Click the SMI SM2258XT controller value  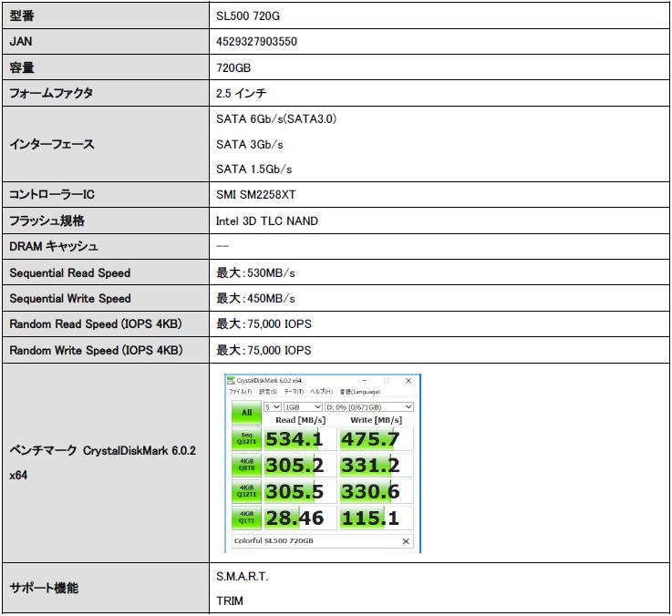point(256,194)
